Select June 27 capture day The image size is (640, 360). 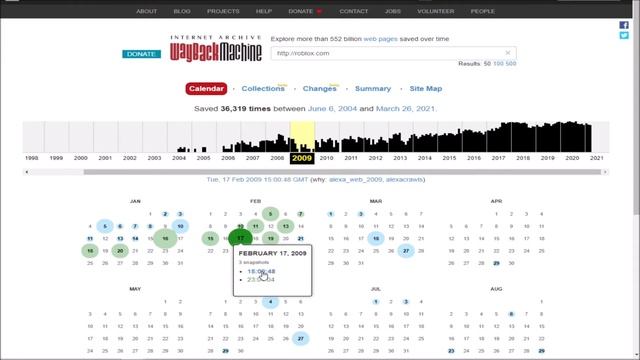[300, 339]
